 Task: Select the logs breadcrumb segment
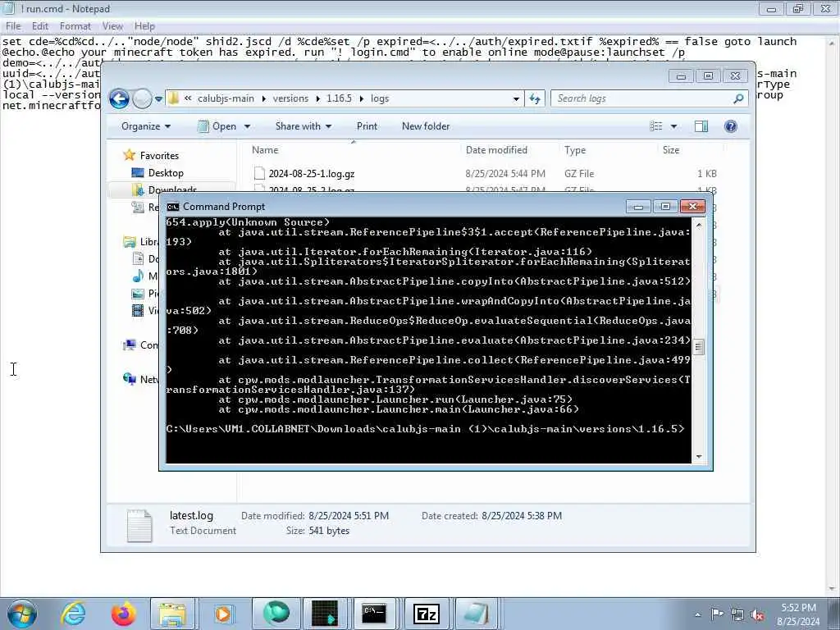click(x=380, y=98)
